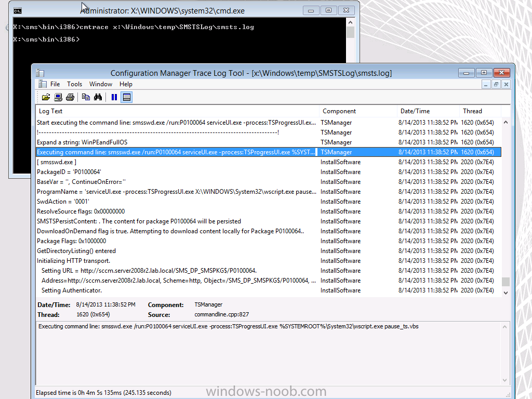This screenshot has height=399, width=532.
Task: Sort by the Log Text column header
Action: coord(178,111)
